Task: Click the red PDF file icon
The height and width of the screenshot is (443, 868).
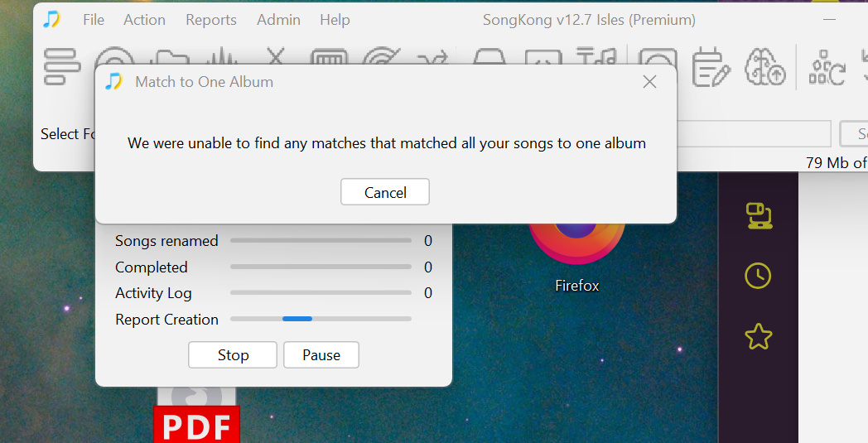Action: coord(197,415)
